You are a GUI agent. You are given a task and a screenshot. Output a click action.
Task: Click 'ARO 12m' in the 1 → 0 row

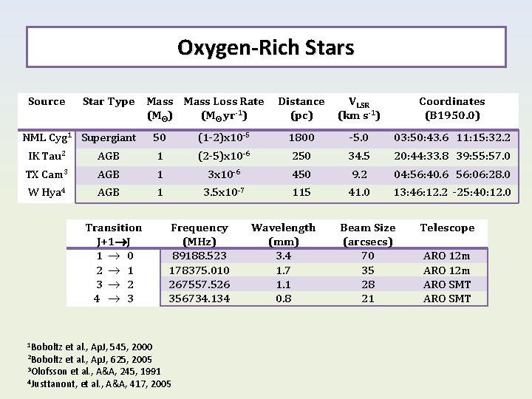(447, 256)
